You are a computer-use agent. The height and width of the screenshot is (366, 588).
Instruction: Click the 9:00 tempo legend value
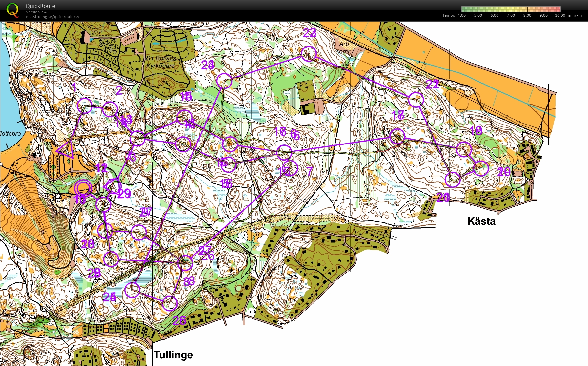(543, 15)
